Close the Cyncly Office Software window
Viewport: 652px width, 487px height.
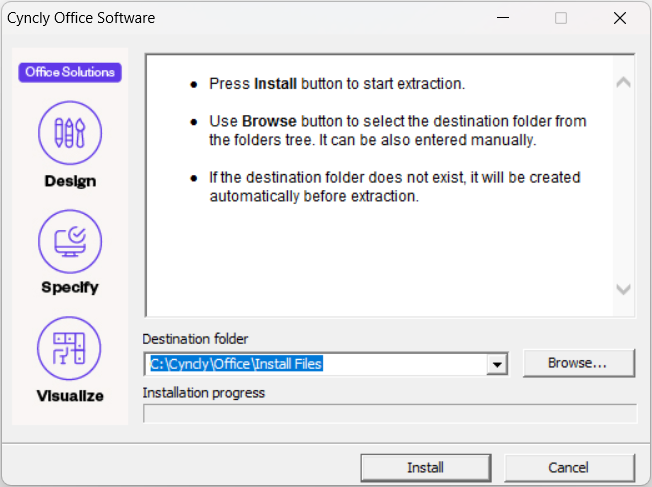[620, 18]
